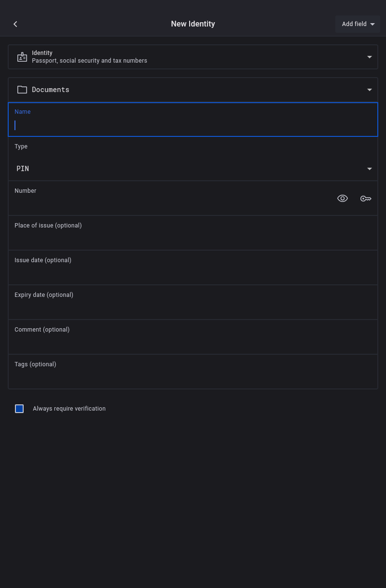
Task: Click the New Identity title
Action: (x=193, y=24)
